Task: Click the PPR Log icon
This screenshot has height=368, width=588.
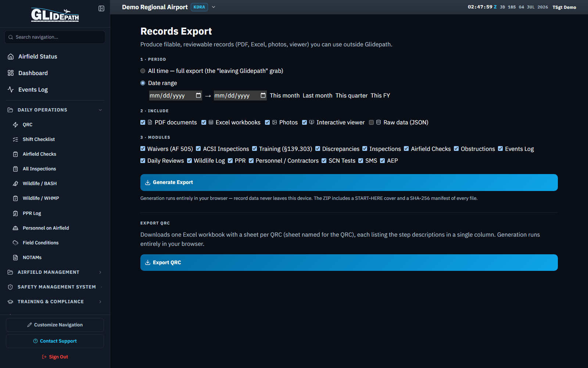Action: [15, 213]
